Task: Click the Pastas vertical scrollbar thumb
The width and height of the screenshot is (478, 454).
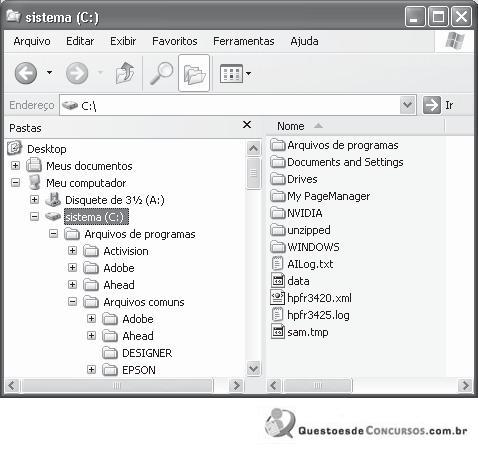Action: point(254,173)
